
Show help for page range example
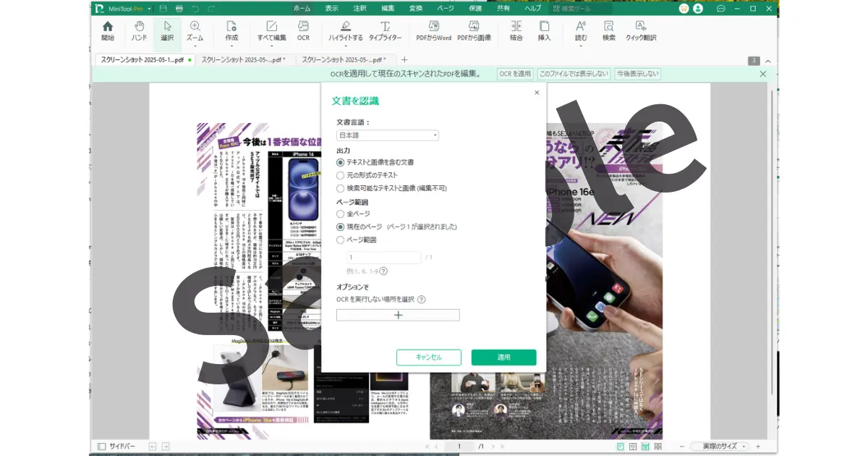tap(383, 271)
